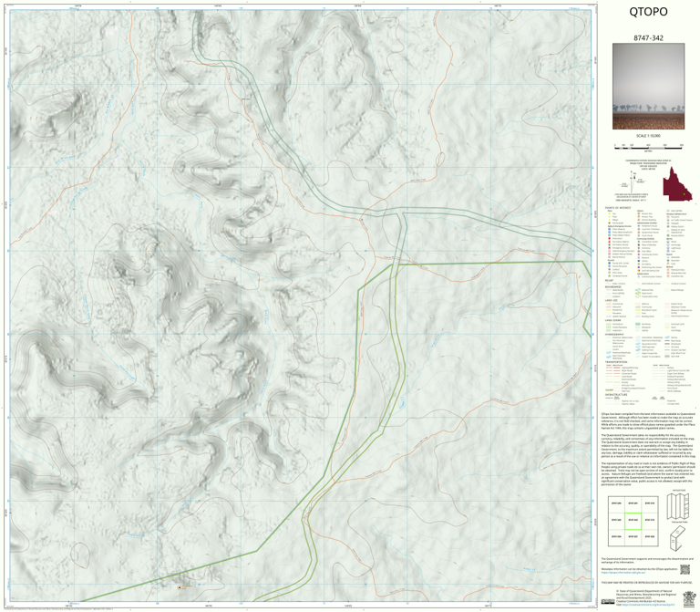This screenshot has height=612, width=700.
Task: Click the Creative Commons licence badge
Action: point(608,602)
